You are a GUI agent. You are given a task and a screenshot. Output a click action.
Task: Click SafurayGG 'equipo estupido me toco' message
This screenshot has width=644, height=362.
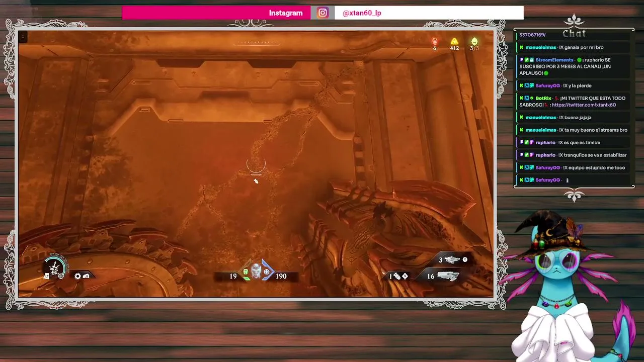tap(573, 167)
